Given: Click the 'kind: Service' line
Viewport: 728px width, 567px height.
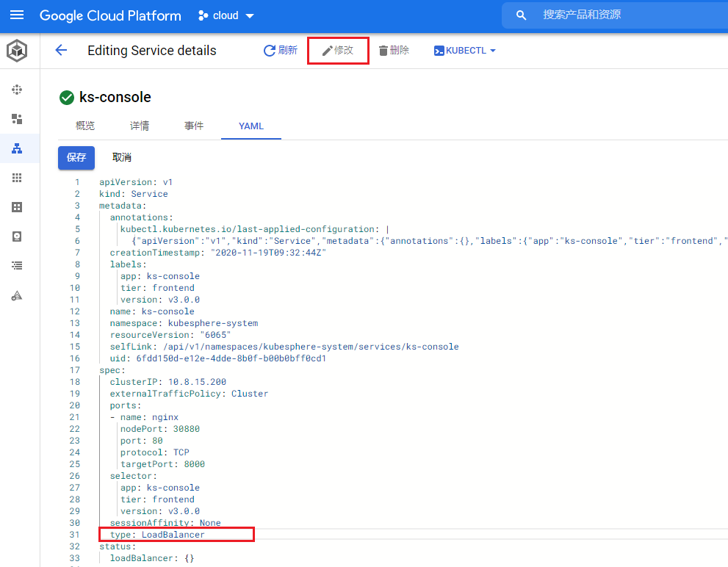Looking at the screenshot, I should coord(133,194).
